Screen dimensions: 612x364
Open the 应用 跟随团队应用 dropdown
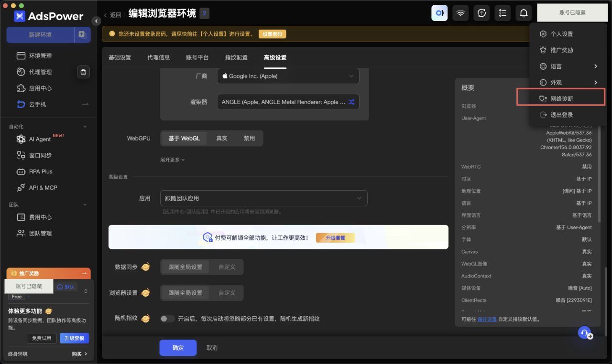(263, 198)
